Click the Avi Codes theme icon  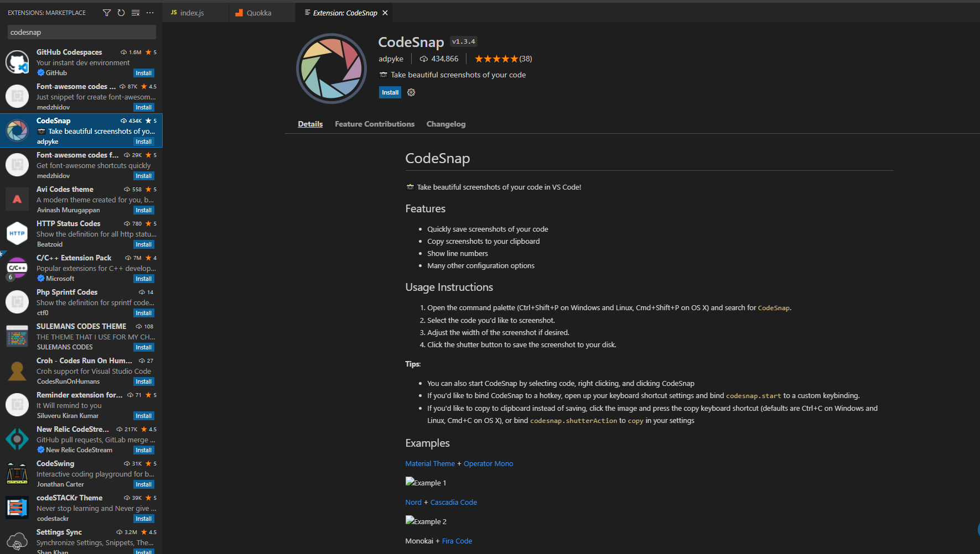tap(17, 199)
